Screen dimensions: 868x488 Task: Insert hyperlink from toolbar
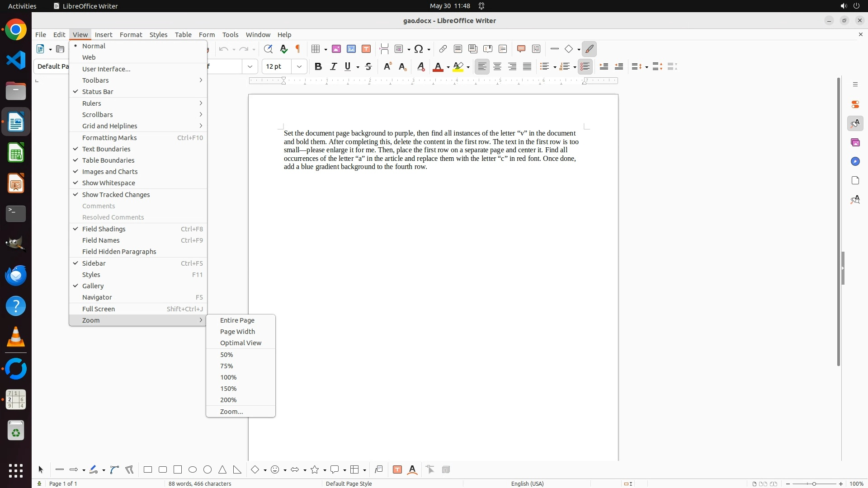[443, 49]
